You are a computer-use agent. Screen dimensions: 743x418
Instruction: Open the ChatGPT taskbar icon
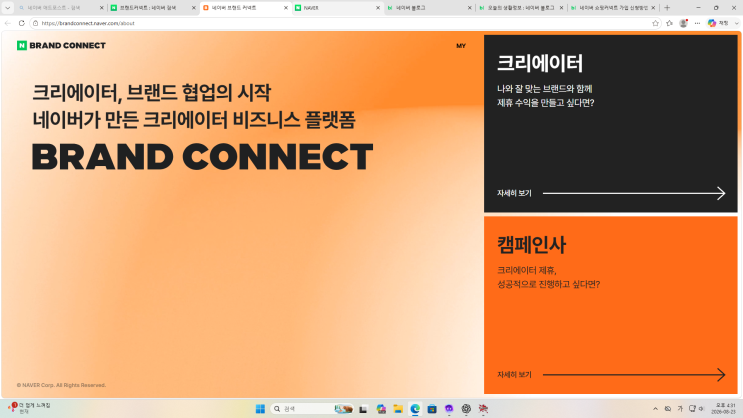pyautogui.click(x=466, y=409)
